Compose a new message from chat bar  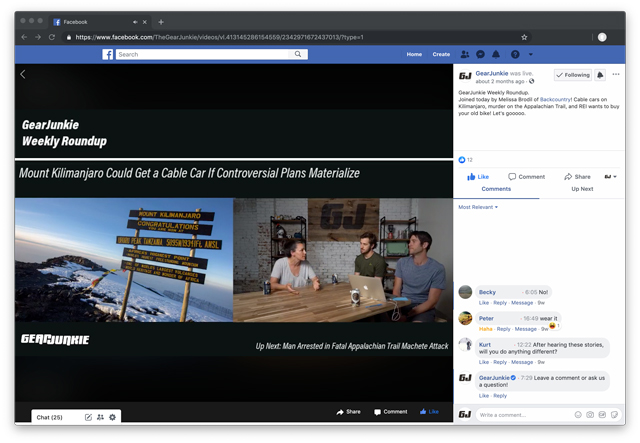pyautogui.click(x=88, y=417)
